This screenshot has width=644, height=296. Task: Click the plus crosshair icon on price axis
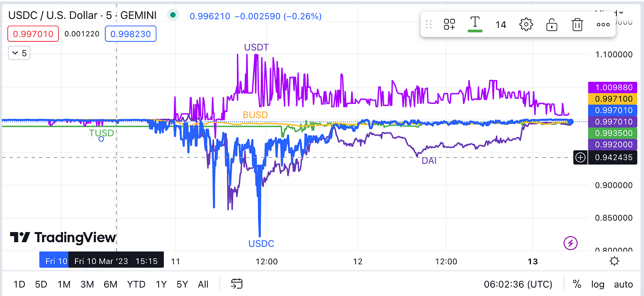[x=581, y=158]
